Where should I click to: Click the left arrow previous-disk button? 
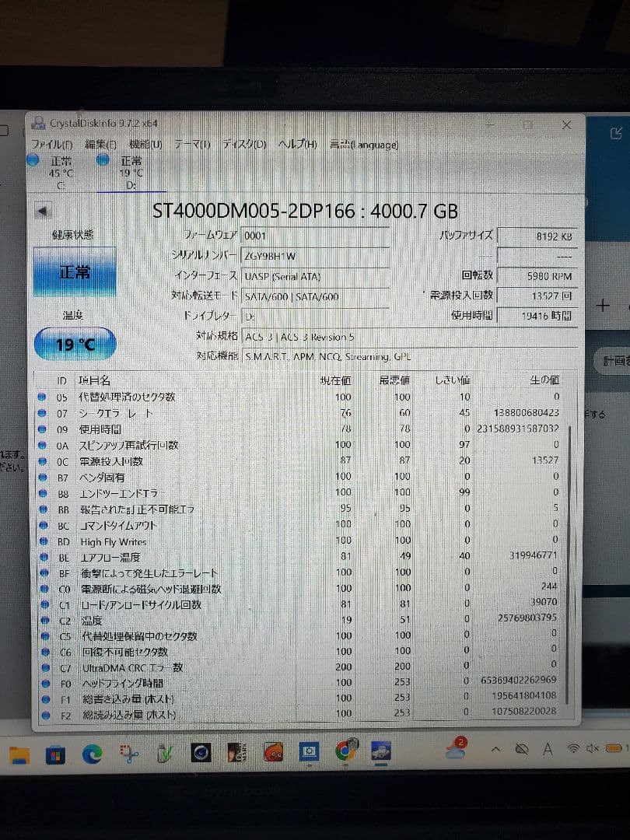44,211
